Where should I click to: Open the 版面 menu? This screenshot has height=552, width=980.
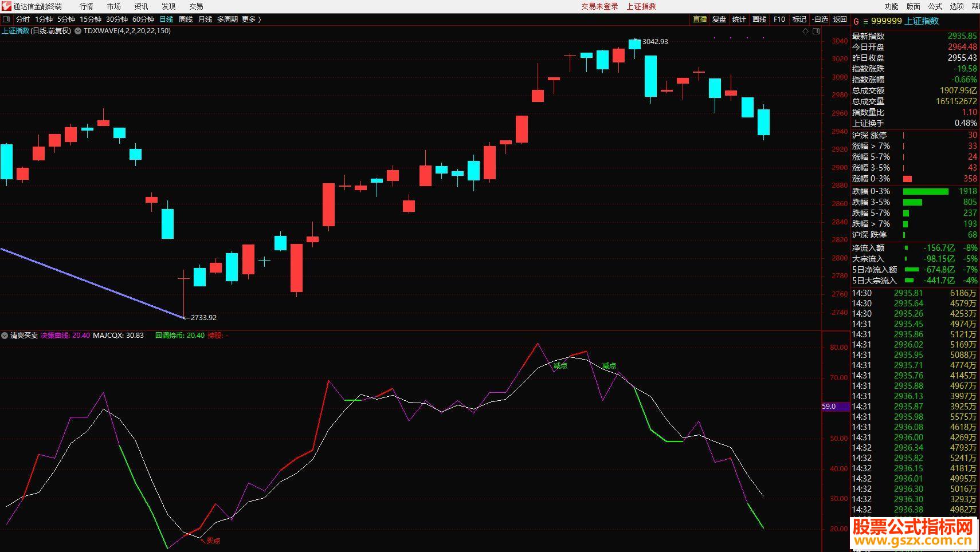[x=913, y=6]
